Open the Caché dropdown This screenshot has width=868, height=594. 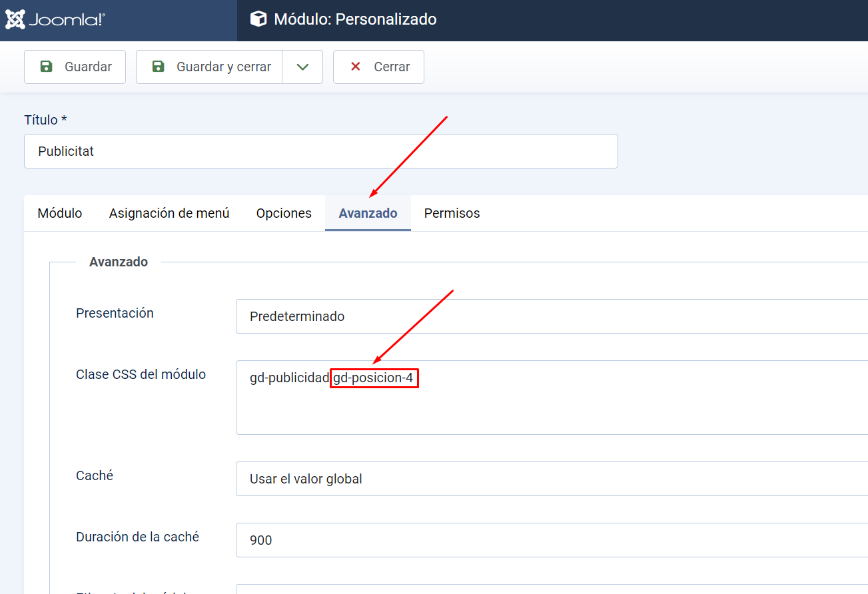tap(552, 479)
